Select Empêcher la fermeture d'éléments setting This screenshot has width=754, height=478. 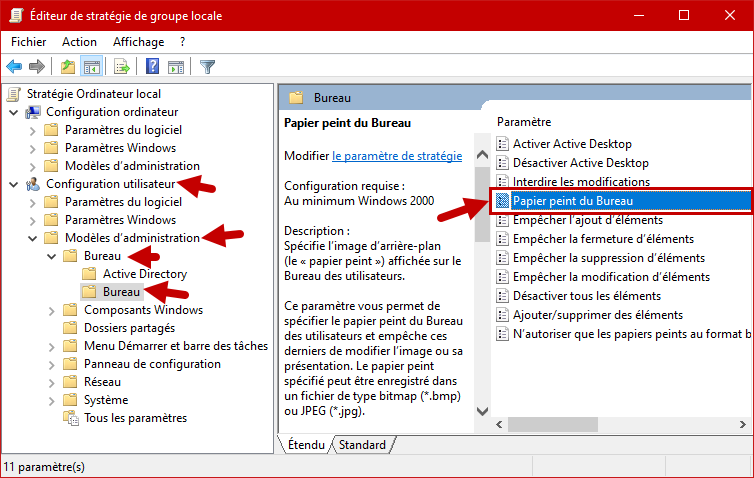603,239
